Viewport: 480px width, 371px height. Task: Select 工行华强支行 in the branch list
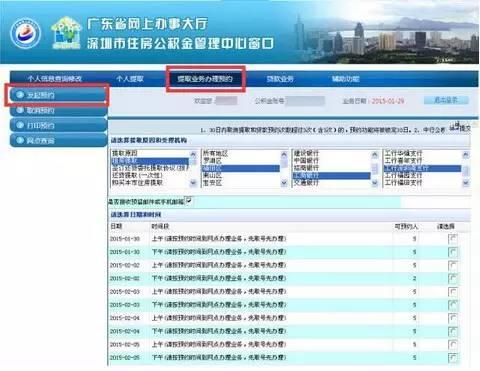tap(403, 153)
